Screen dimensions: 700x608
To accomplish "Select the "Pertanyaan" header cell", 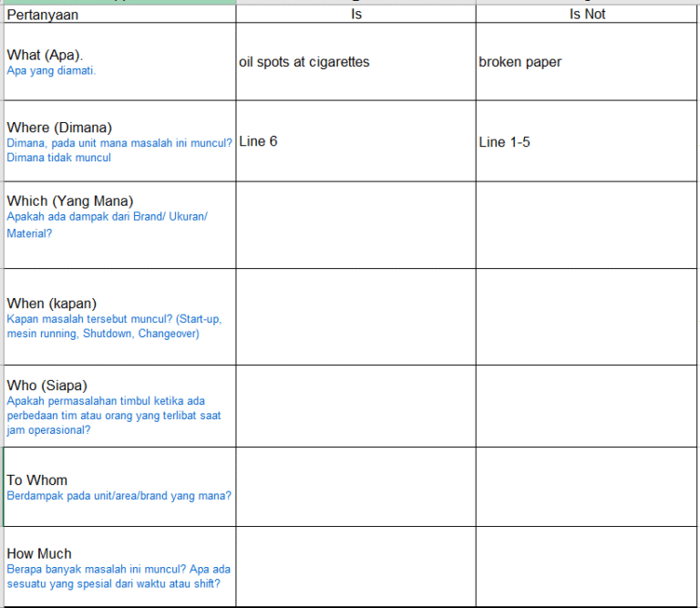I will [x=118, y=15].
